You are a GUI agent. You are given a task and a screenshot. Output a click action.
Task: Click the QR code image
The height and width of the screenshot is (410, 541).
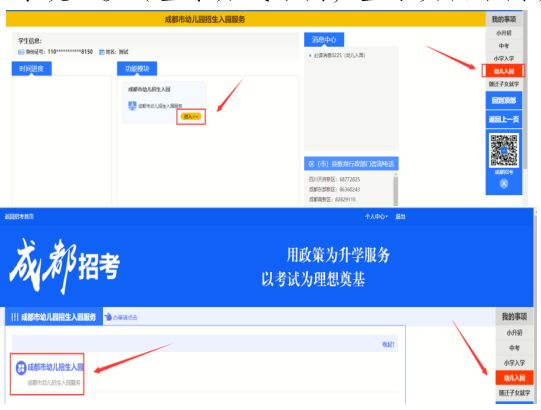[504, 150]
